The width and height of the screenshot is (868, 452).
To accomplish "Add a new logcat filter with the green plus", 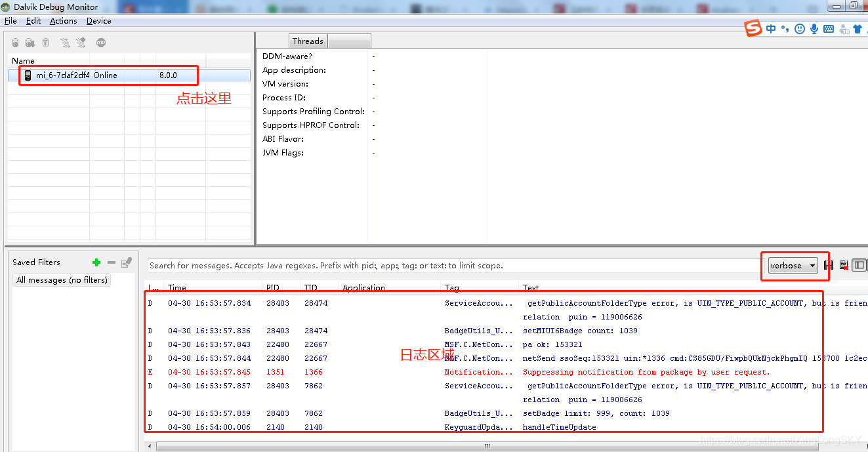I will tap(96, 262).
